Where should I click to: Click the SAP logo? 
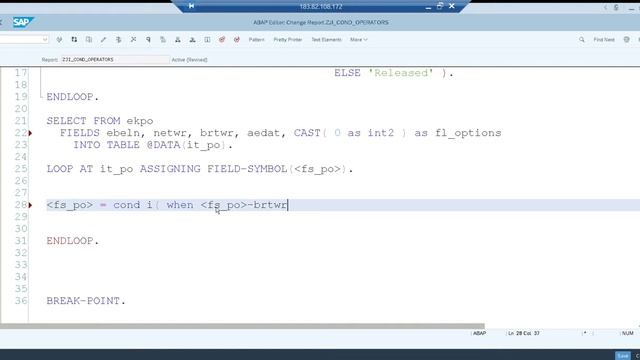click(23, 22)
